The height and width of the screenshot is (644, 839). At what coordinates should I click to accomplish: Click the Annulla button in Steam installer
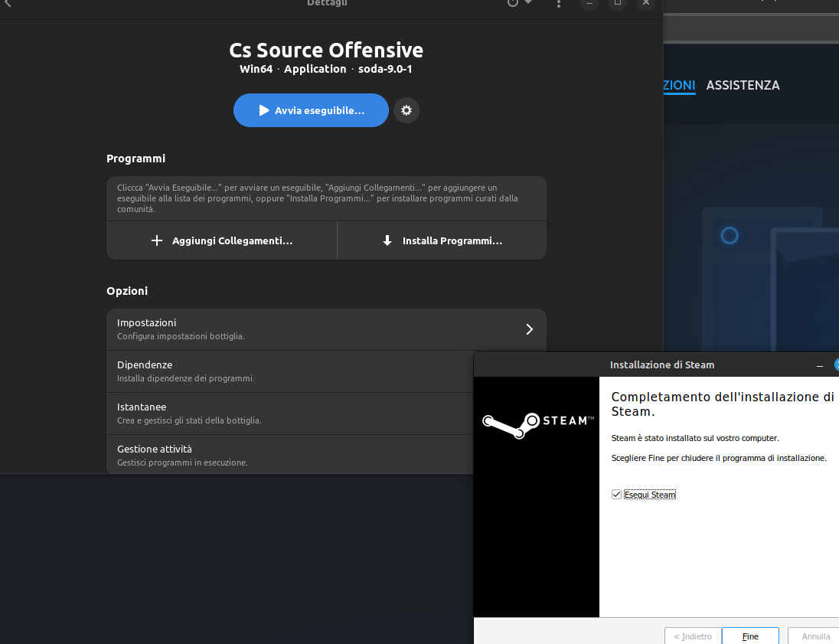tap(815, 636)
